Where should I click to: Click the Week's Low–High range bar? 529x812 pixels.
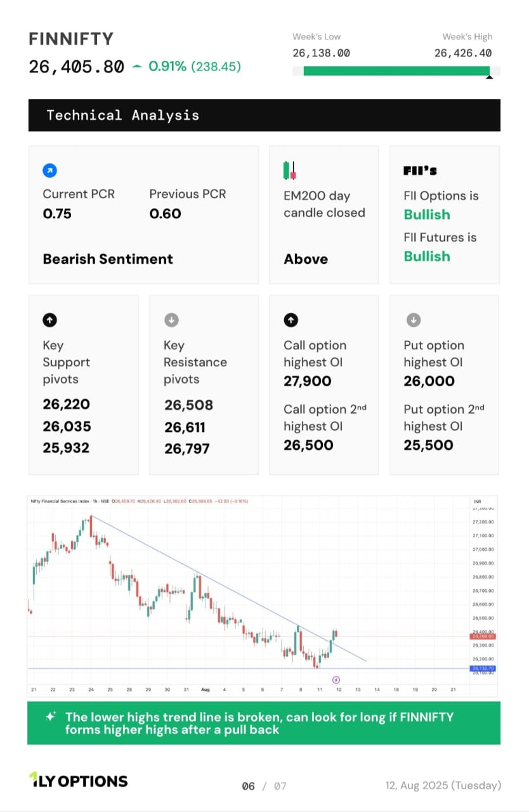pos(396,71)
